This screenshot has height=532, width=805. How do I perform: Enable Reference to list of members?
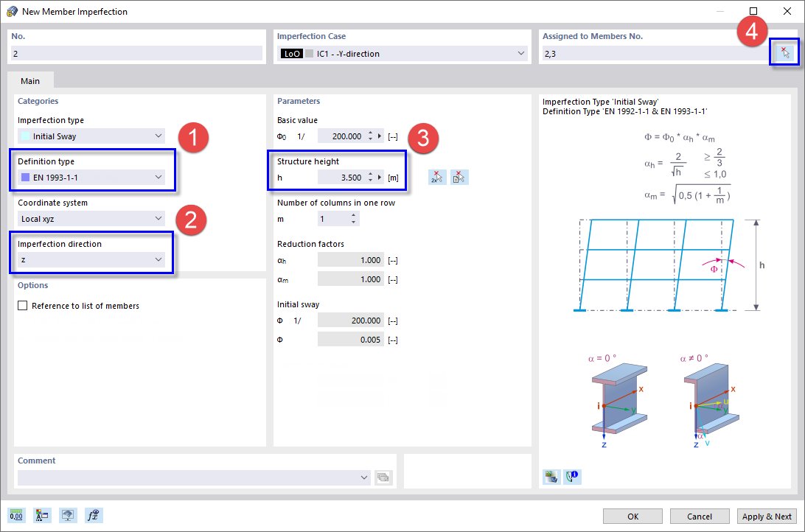pos(23,306)
